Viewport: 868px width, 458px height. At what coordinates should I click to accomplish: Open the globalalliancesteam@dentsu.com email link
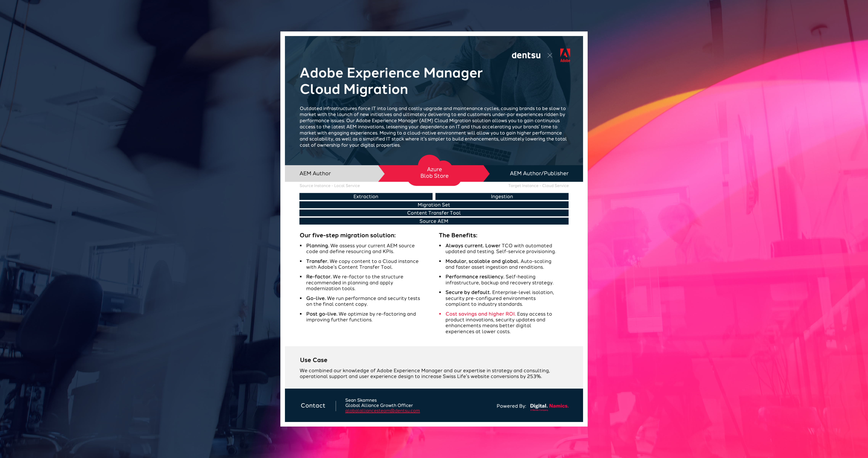382,411
